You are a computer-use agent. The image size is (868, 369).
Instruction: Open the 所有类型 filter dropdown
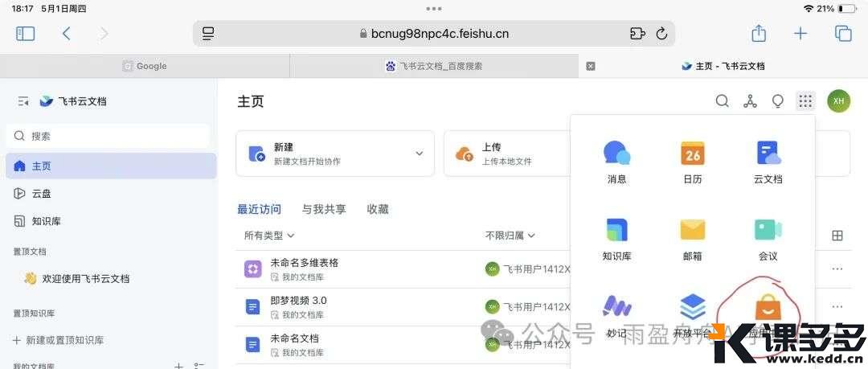(268, 236)
